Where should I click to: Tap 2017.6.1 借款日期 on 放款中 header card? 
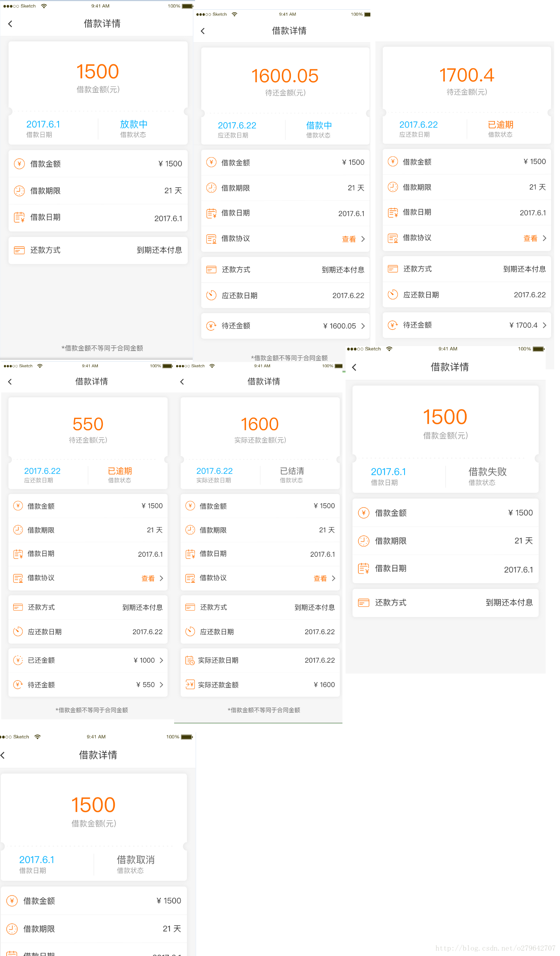pyautogui.click(x=43, y=124)
